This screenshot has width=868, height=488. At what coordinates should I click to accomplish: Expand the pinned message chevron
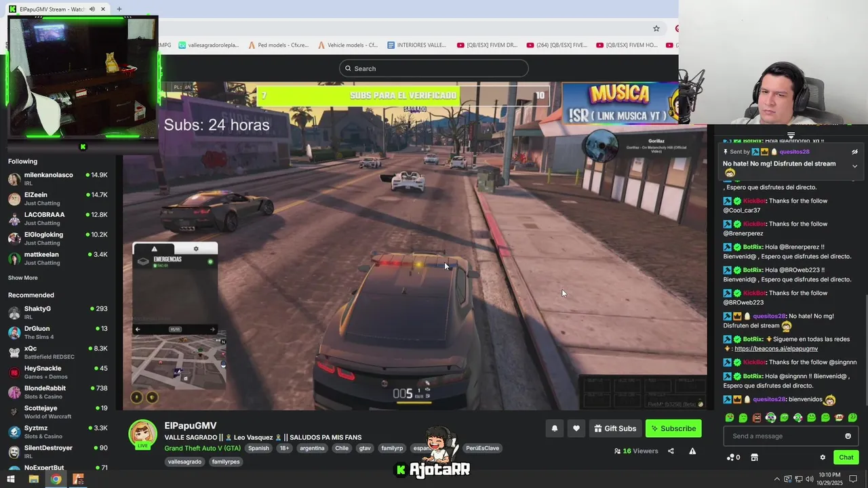click(854, 166)
